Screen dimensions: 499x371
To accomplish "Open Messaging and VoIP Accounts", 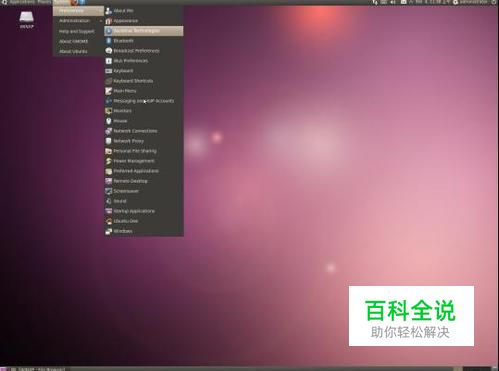I will coord(144,101).
